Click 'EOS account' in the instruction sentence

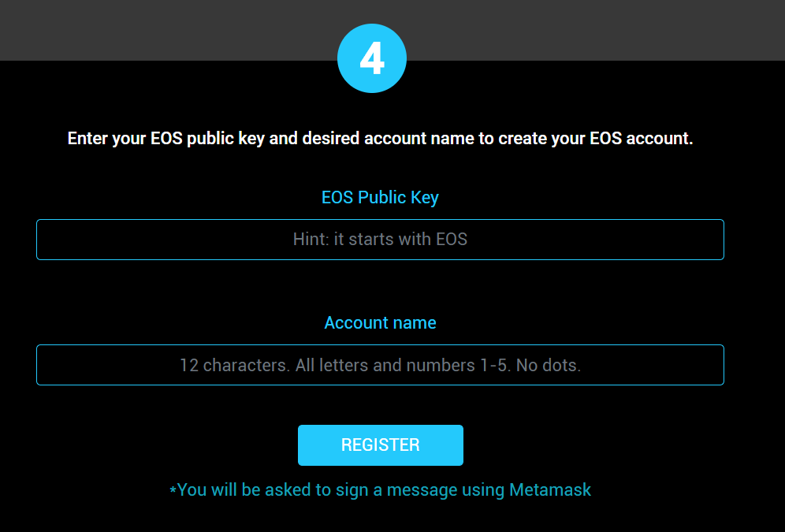(x=640, y=139)
